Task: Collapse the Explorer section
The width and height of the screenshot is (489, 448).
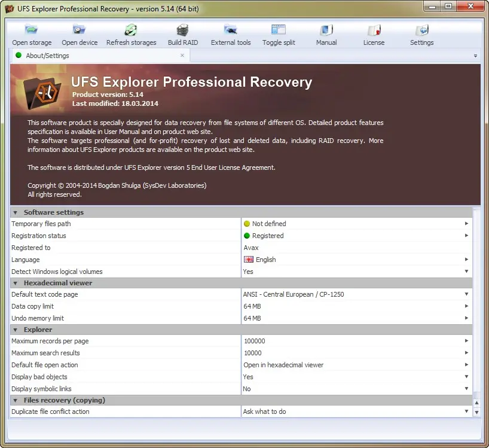Action: pyautogui.click(x=15, y=330)
